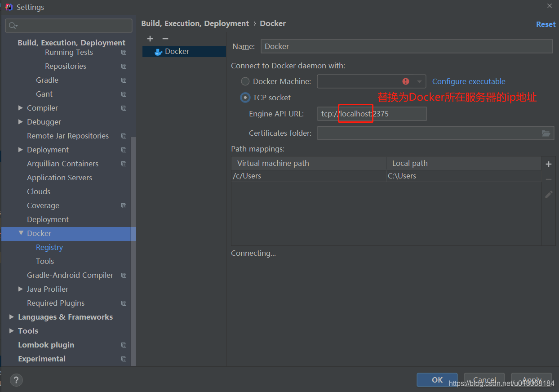559x392 pixels.
Task: Click the Cancel button
Action: coord(484,380)
